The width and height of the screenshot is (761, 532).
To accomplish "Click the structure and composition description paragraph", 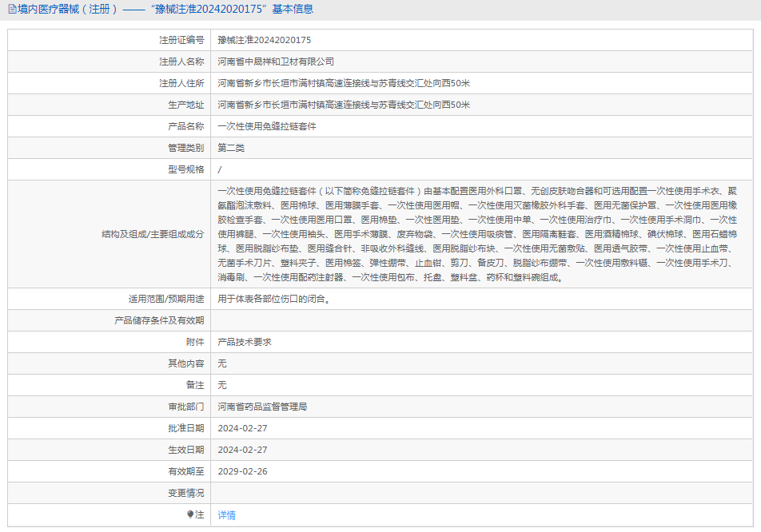I will point(477,234).
